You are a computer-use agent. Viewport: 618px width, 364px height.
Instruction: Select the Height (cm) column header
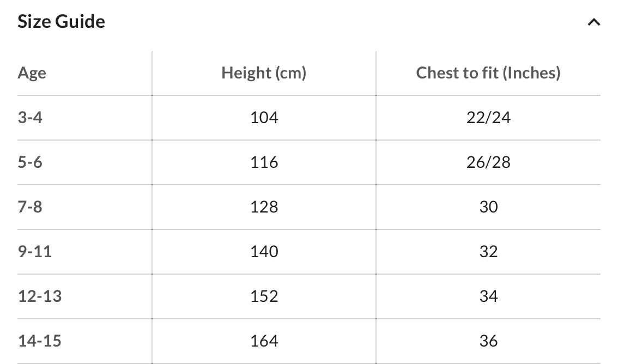coord(264,73)
